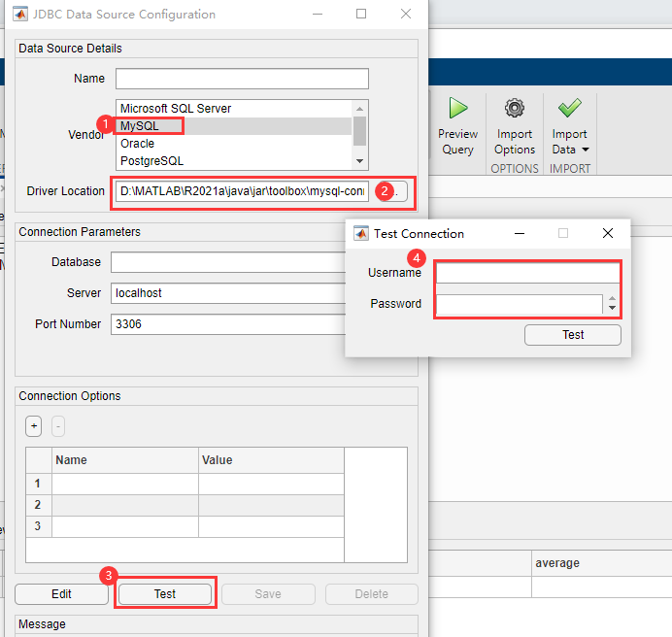This screenshot has height=637, width=672.
Task: Click vendor list scroll up arrow
Action: pyautogui.click(x=359, y=109)
